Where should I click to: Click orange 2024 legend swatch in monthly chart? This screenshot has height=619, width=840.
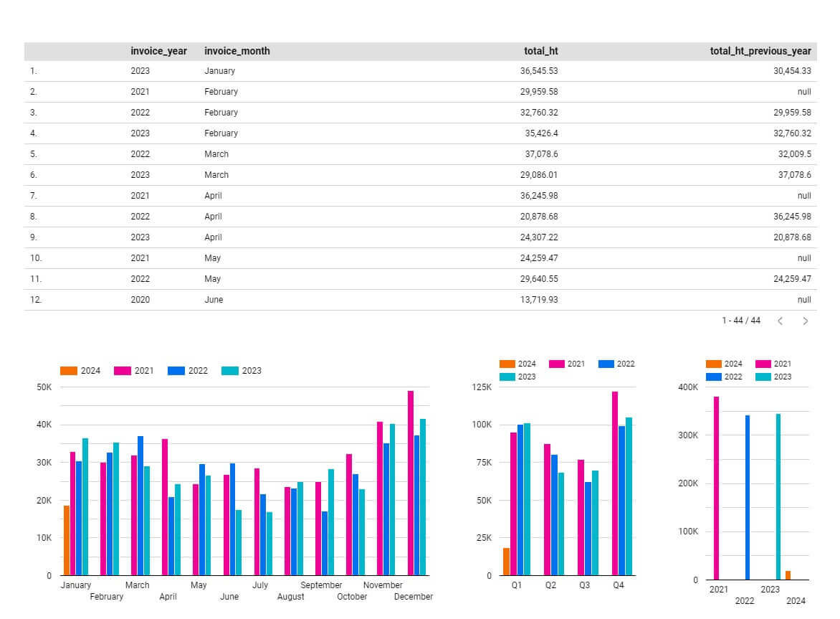(x=69, y=371)
